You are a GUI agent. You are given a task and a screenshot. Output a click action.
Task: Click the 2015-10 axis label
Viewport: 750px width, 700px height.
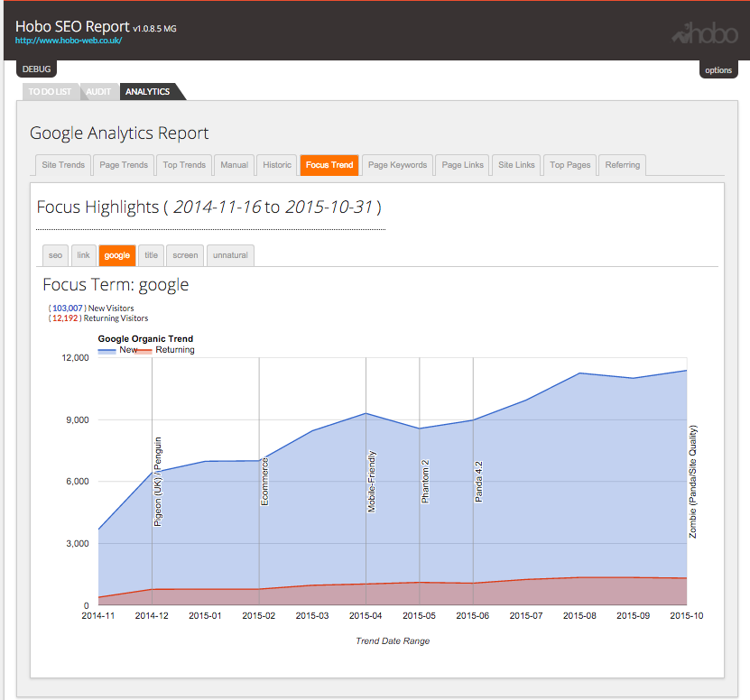coord(687,616)
